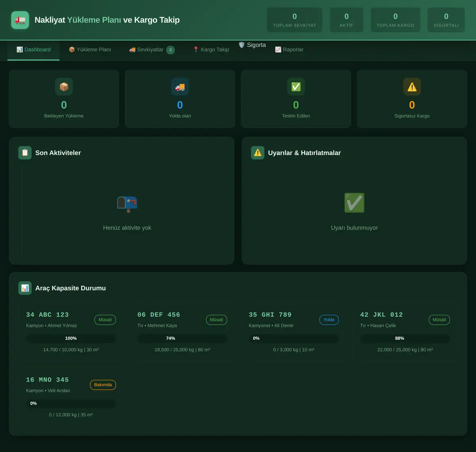Click the Aktif counter box in header

pyautogui.click(x=347, y=20)
